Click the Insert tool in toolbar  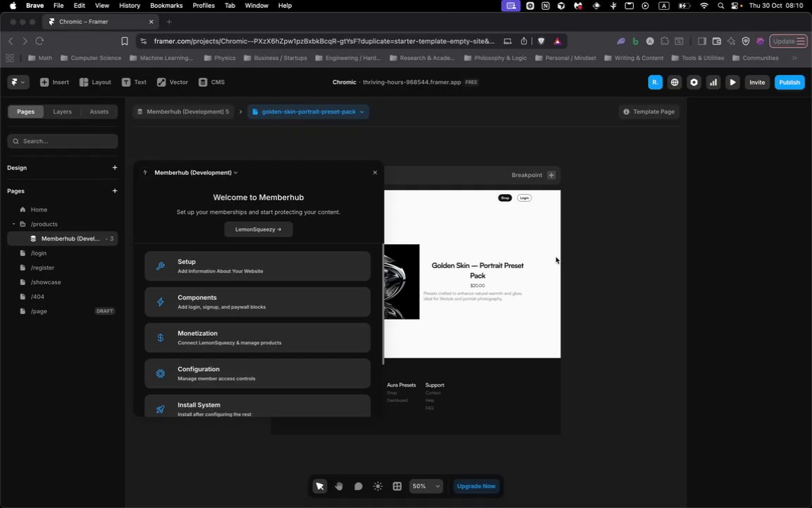54,82
